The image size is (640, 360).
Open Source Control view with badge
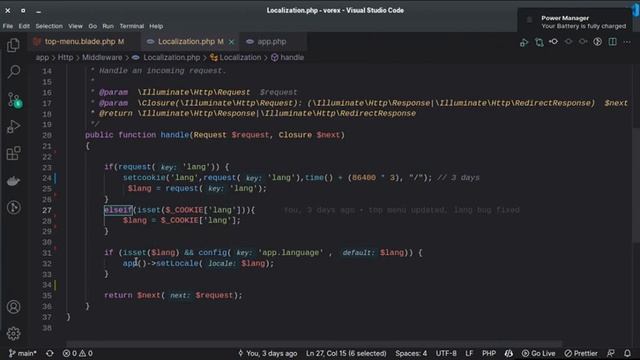pos(14,100)
